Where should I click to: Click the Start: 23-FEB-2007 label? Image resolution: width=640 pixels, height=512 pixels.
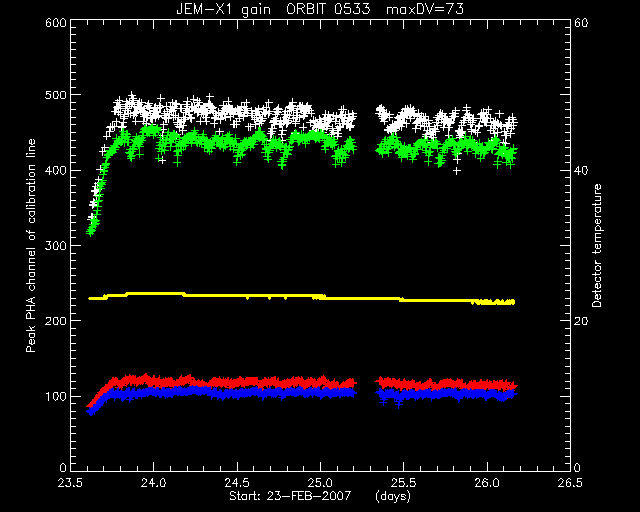tap(290, 496)
